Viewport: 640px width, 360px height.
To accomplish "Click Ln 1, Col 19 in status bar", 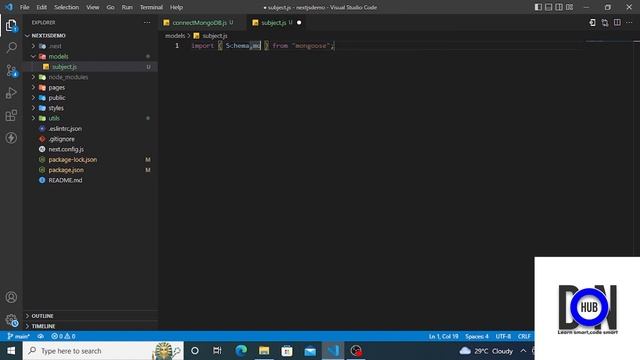I will tap(443, 336).
